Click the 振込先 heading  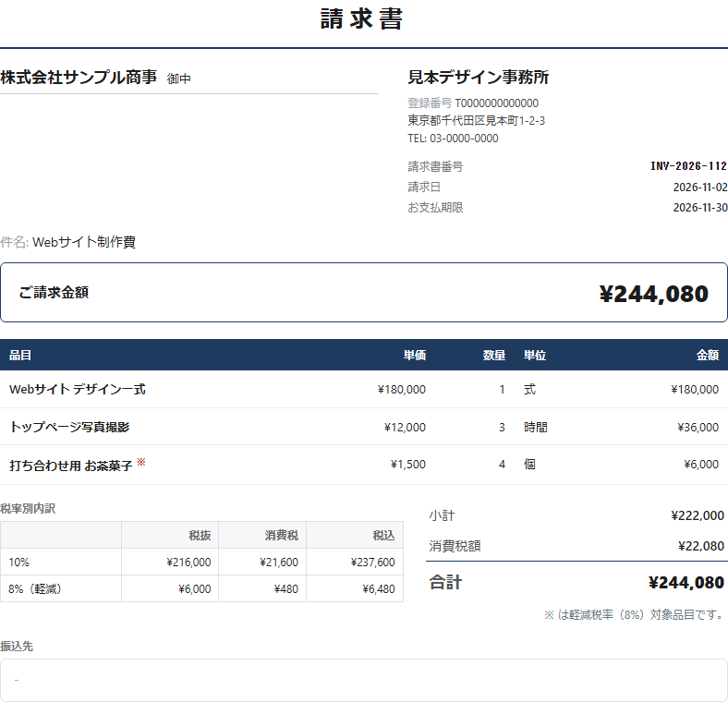point(17,647)
